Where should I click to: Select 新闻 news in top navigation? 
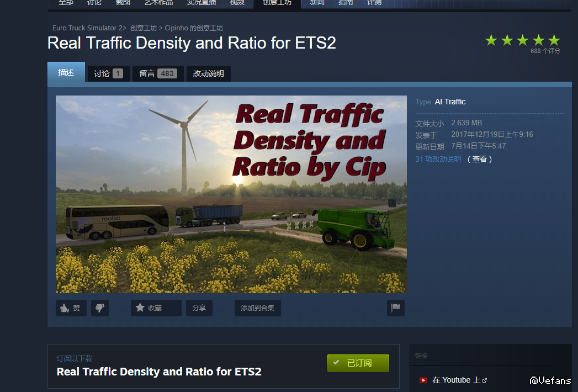pos(317,3)
